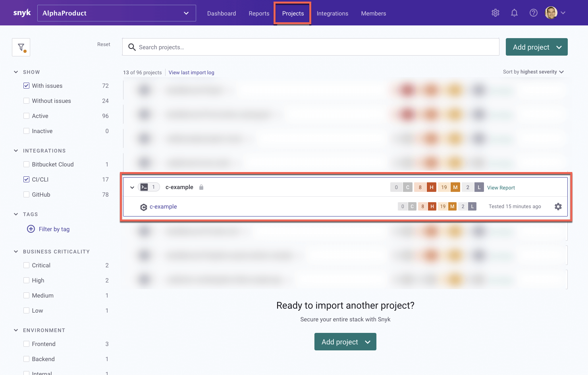Image resolution: width=588 pixels, height=375 pixels.
Task: Click the Snyk logo
Action: point(22,13)
